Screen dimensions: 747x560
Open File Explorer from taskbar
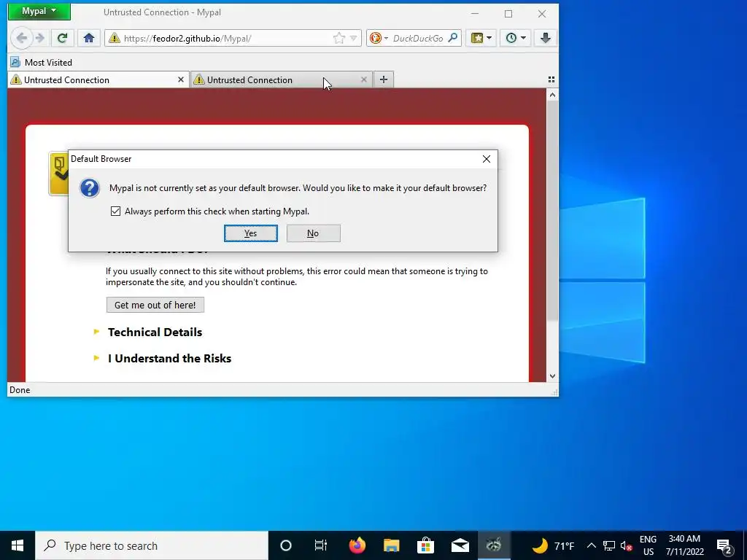[391, 545]
